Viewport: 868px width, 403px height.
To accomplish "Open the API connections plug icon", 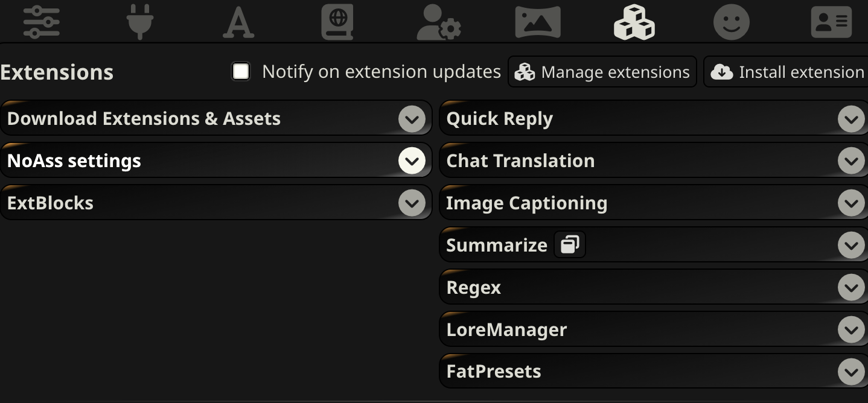I will click(140, 22).
